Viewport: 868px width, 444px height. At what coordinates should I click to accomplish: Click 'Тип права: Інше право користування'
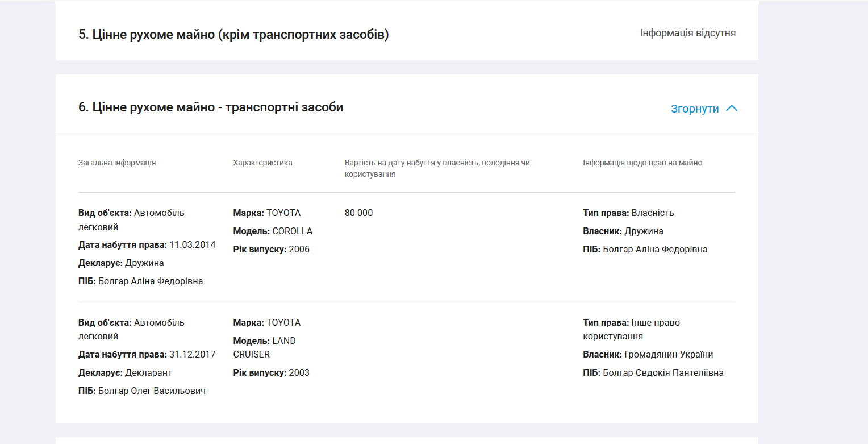[x=631, y=329]
